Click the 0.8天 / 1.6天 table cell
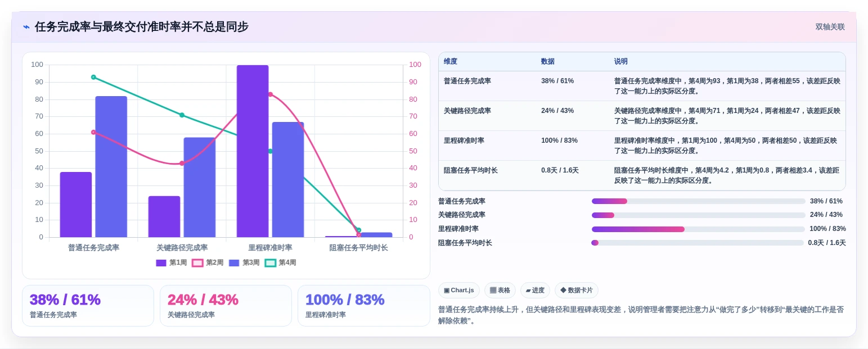This screenshot has height=349, width=868. point(560,170)
